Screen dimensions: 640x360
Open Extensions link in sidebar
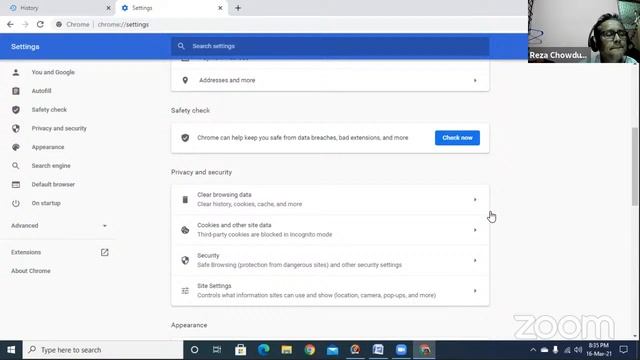pos(26,252)
